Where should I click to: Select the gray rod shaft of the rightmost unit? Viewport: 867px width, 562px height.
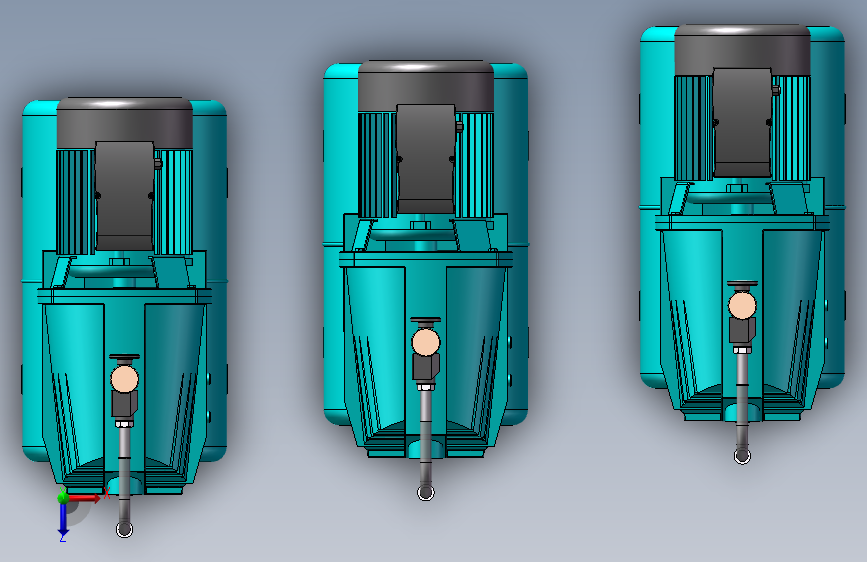tap(742, 400)
